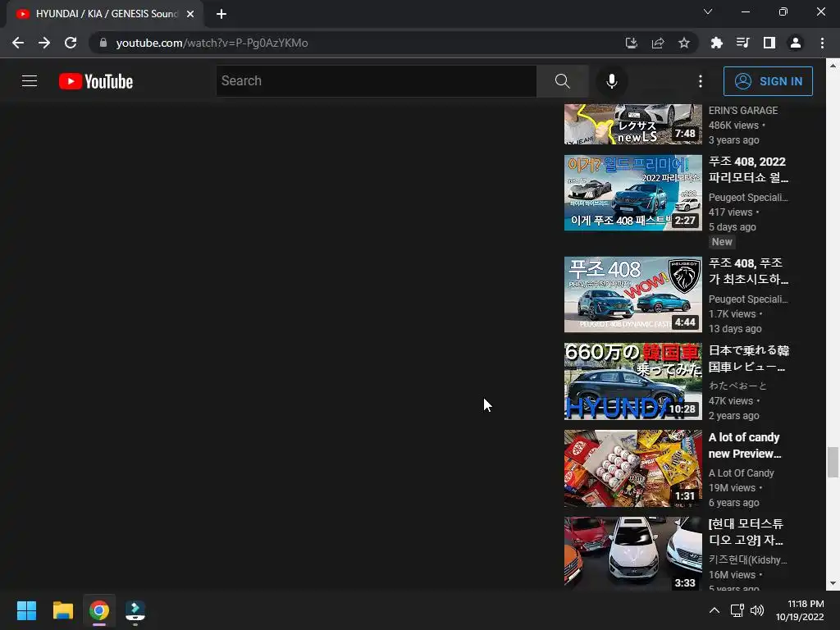840x630 pixels.
Task: Open the volume tray icon
Action: click(x=757, y=610)
